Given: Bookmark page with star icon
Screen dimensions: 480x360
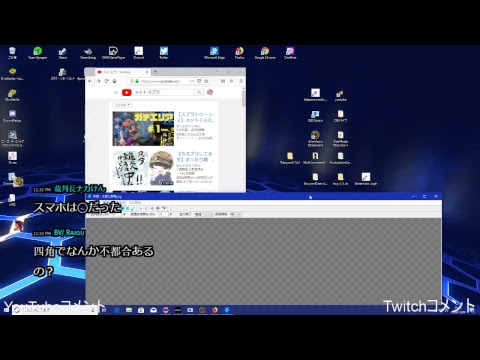Looking at the screenshot, I should (206, 81).
